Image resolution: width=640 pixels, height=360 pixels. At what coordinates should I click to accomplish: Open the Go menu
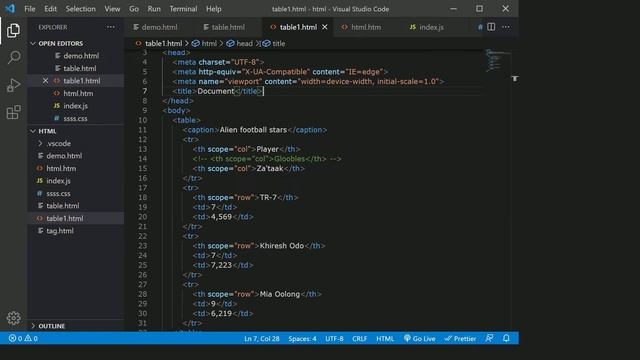(x=134, y=9)
